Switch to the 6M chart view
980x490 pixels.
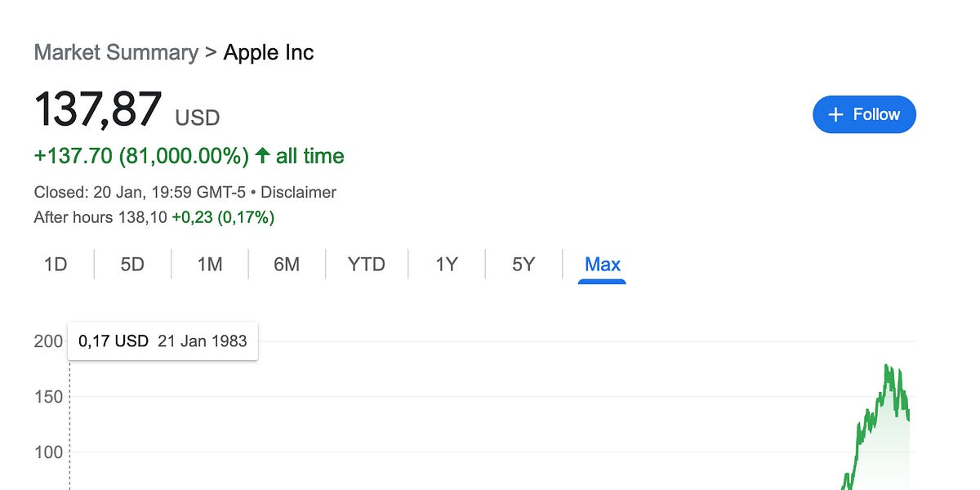[286, 264]
